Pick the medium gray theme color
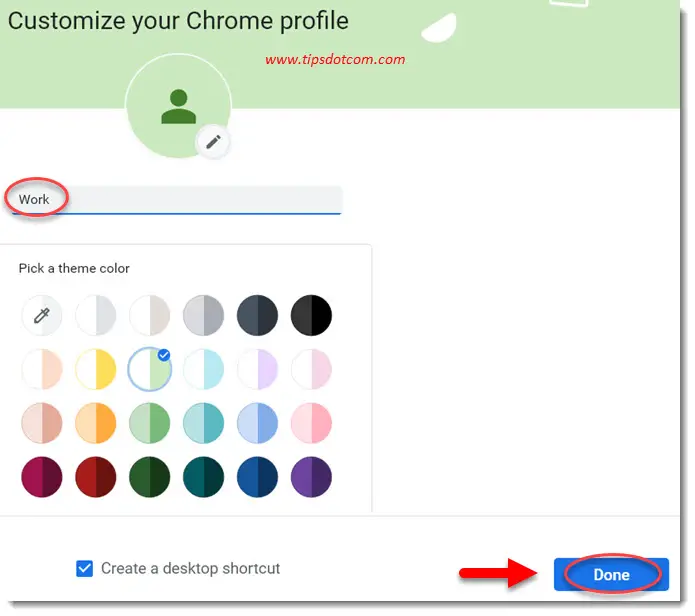 pyautogui.click(x=203, y=316)
